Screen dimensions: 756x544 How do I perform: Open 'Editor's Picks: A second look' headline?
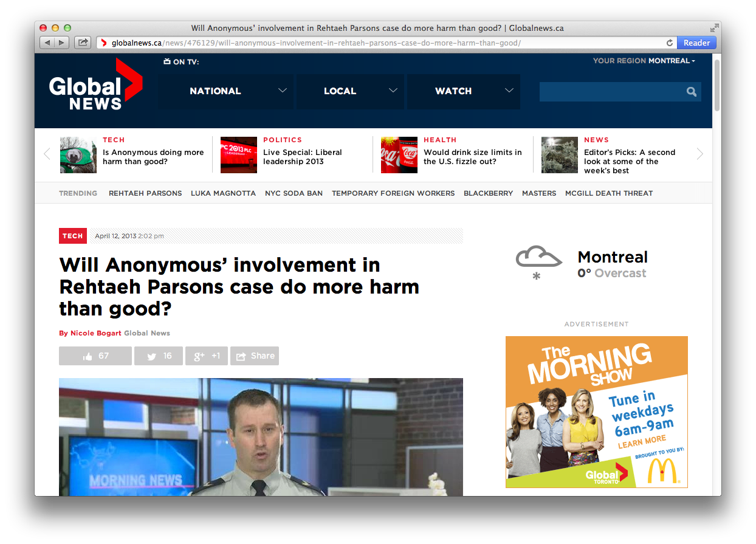click(x=630, y=162)
